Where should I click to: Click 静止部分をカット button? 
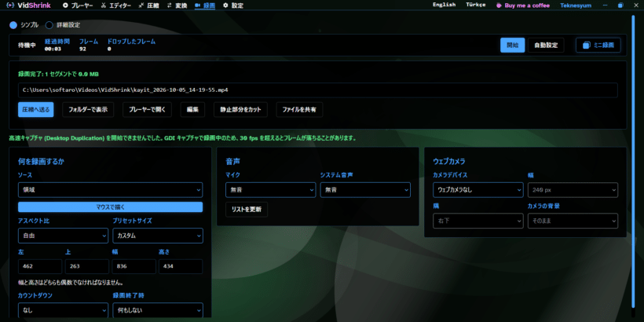coord(240,110)
